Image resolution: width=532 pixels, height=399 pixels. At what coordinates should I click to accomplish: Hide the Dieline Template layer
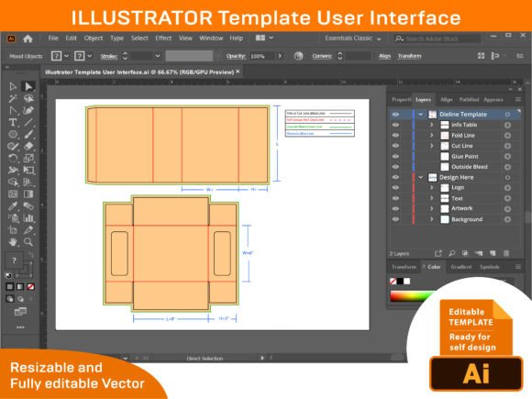pyautogui.click(x=395, y=115)
